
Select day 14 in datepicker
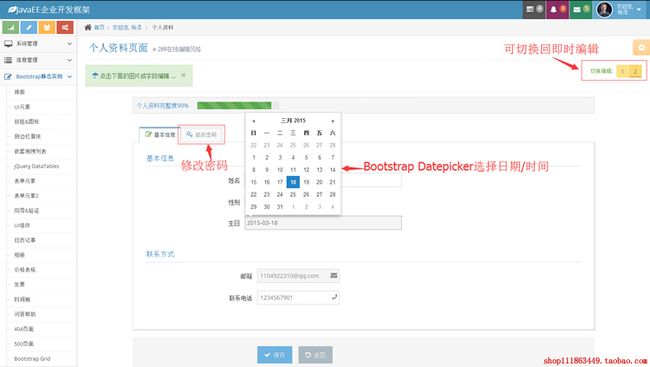332,170
